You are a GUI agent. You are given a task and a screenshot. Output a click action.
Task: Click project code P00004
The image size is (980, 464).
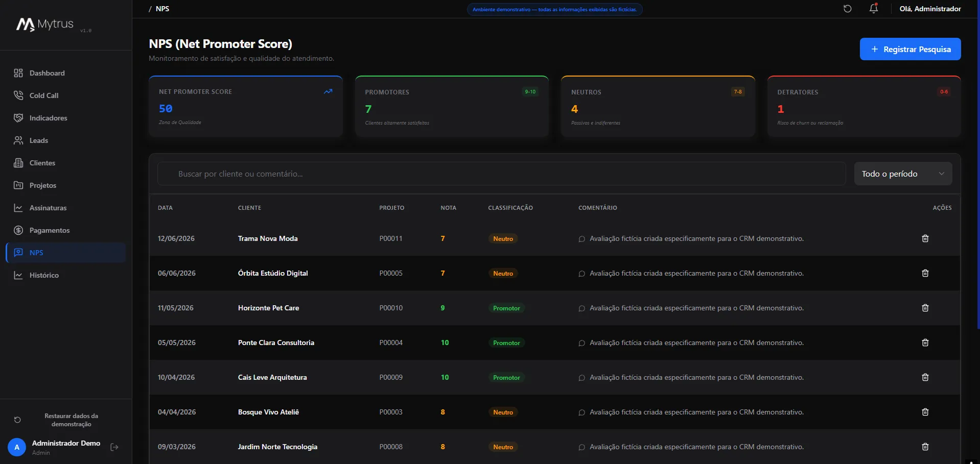coord(391,343)
